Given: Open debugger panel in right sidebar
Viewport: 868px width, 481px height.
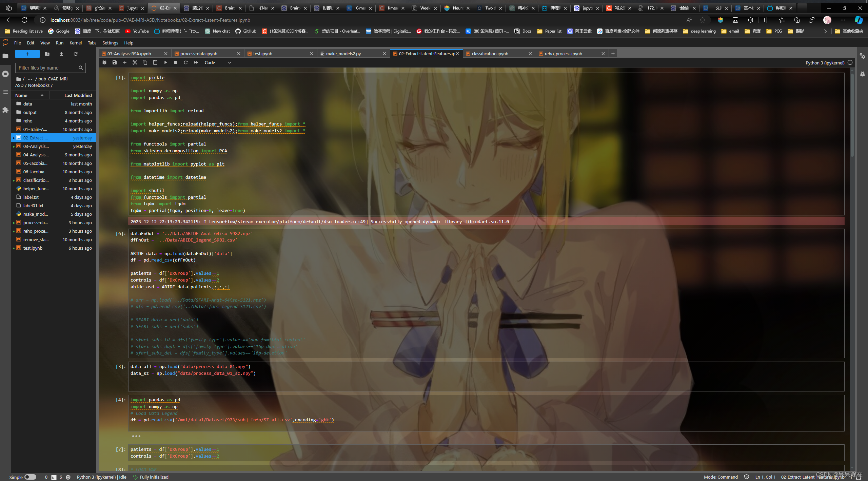Looking at the screenshot, I should click(863, 74).
